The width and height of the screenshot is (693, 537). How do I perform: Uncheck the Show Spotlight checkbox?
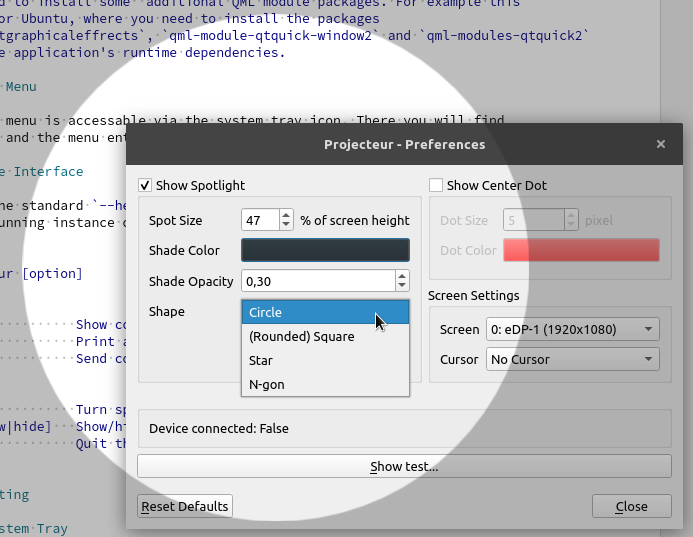[x=145, y=185]
